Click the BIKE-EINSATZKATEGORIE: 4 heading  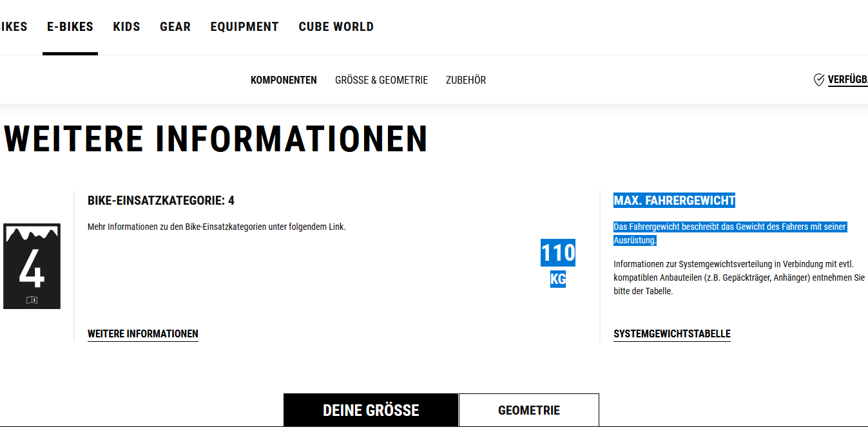[160, 201]
